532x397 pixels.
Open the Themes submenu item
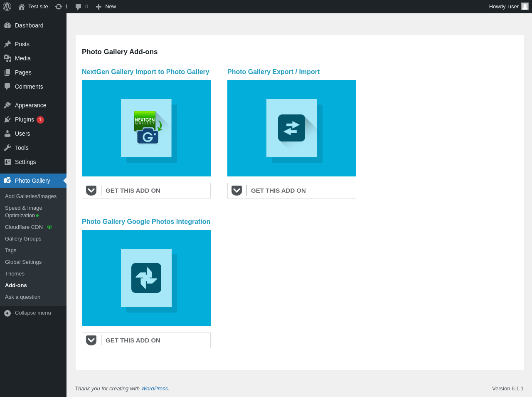click(x=33, y=274)
